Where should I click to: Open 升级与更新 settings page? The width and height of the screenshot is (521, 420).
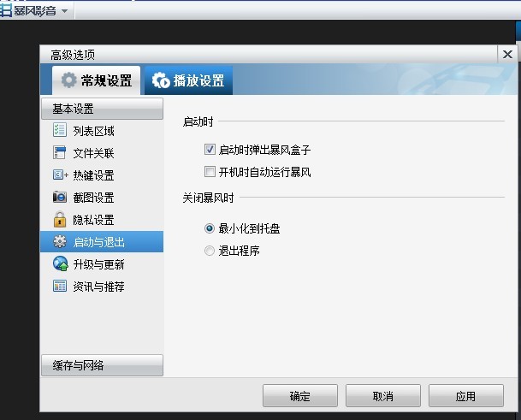(x=102, y=264)
